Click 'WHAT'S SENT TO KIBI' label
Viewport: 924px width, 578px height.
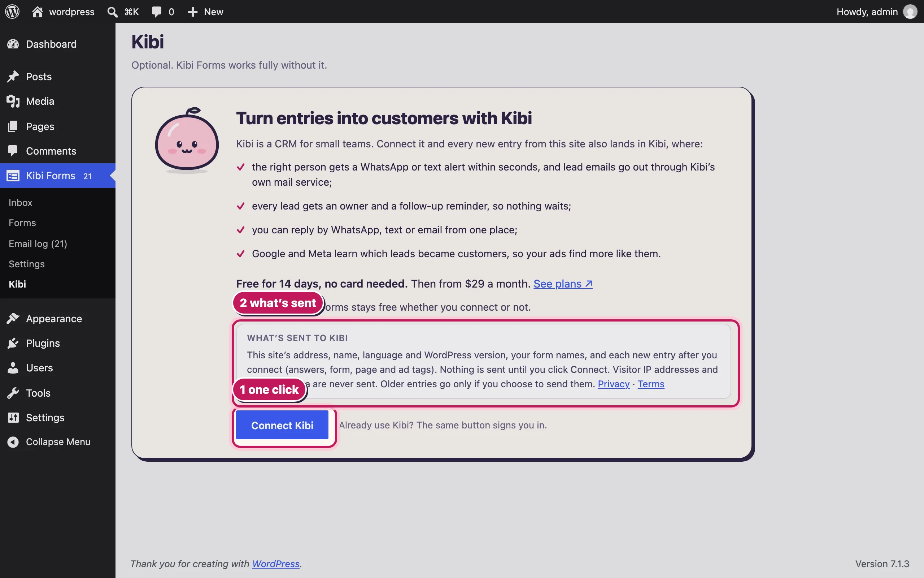tap(297, 338)
